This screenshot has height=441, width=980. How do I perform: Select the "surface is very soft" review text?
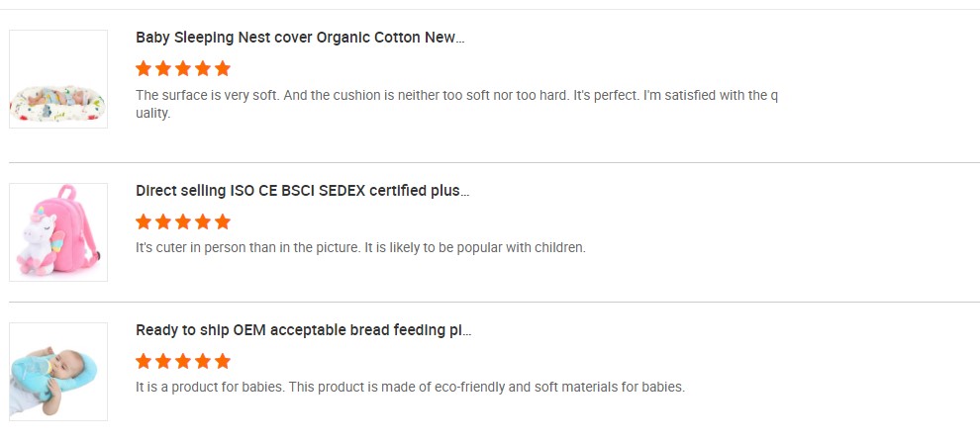pos(455,96)
